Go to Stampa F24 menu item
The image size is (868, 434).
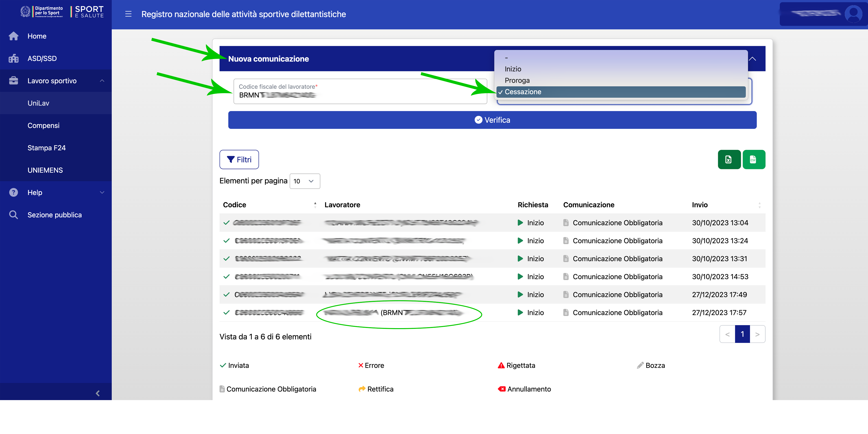pyautogui.click(x=47, y=148)
